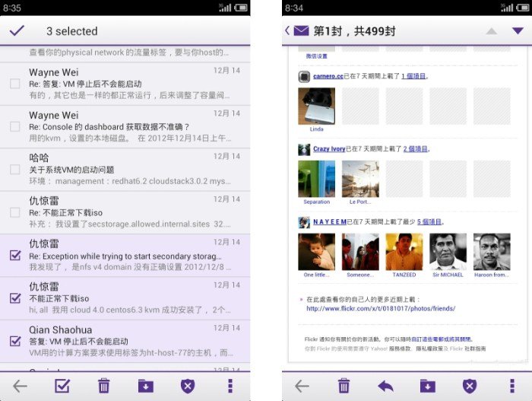
Task: Mark open email as spam shield icon
Action: tap(470, 386)
